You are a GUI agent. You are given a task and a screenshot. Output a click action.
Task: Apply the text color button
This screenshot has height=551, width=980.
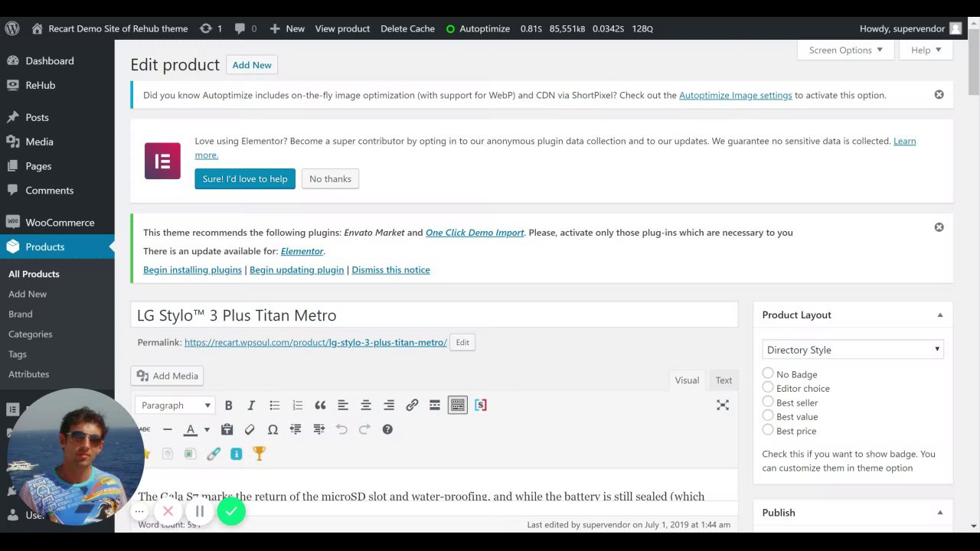(x=191, y=429)
